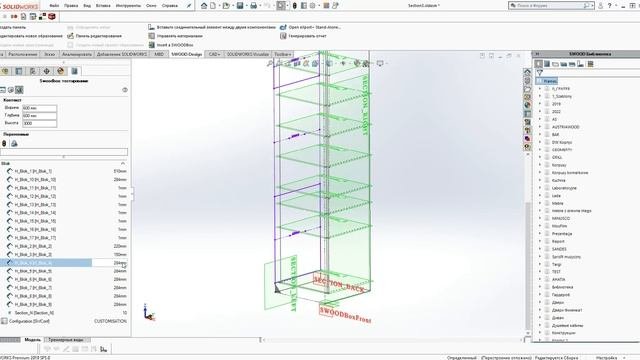The image size is (640, 360).
Task: Click the Home icon in top toolbar
Action: pos(204,6)
